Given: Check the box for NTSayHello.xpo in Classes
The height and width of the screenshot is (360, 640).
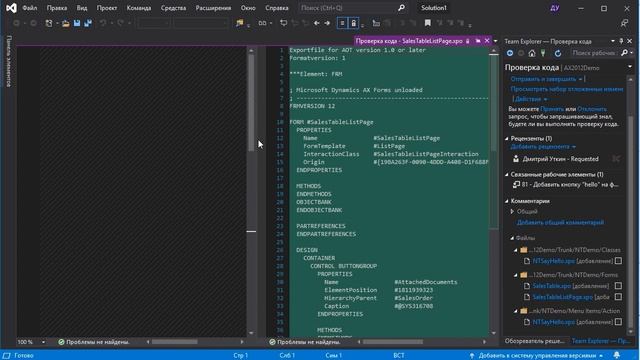Looking at the screenshot, I should pyautogui.click(x=618, y=260).
